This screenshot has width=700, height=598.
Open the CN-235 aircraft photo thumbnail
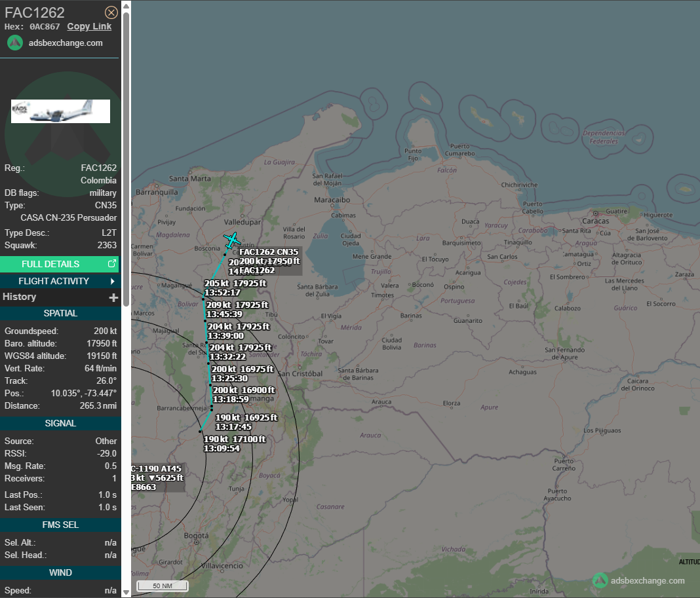click(x=61, y=111)
